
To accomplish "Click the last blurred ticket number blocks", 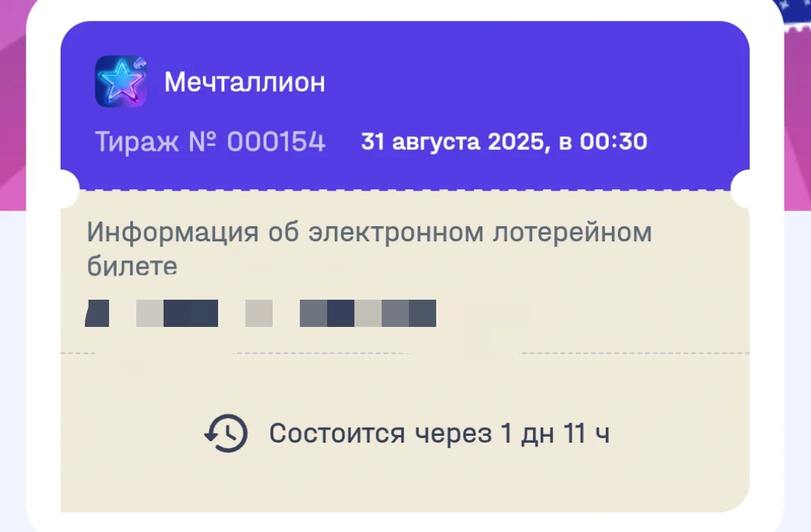I will click(x=368, y=313).
